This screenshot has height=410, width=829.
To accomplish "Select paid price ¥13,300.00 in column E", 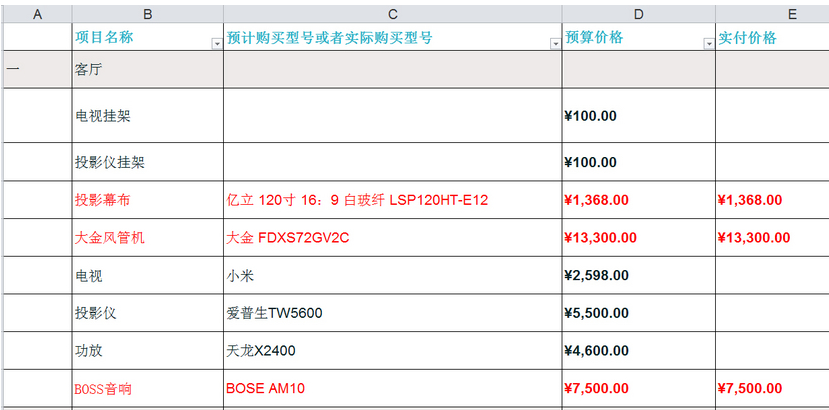I will click(772, 238).
